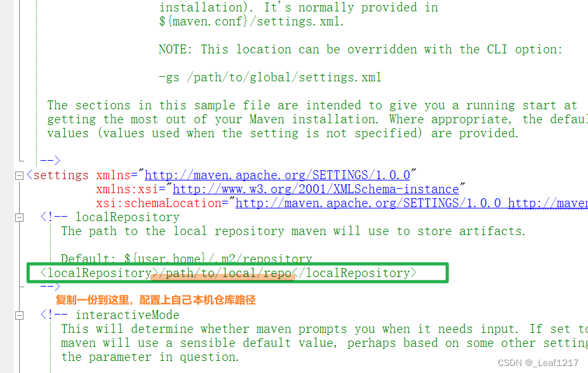This screenshot has height=373, width=588.
Task: Click the 'xmlns:xsi=' attribute name
Action: click(131, 189)
